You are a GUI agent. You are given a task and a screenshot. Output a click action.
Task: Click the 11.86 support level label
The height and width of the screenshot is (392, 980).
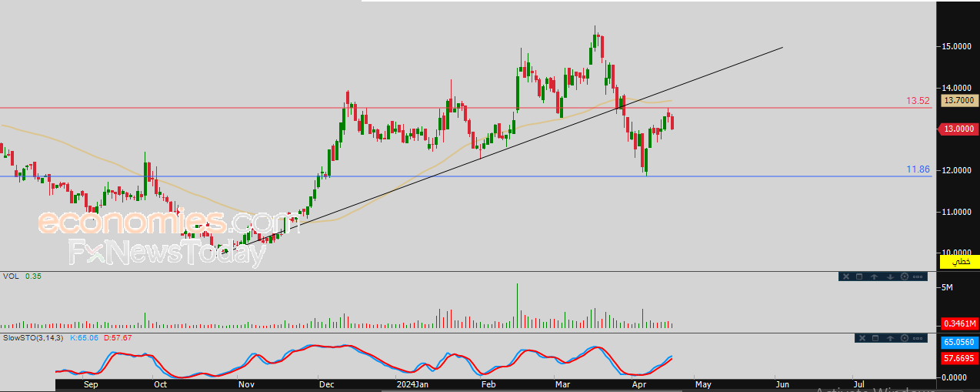coord(918,169)
